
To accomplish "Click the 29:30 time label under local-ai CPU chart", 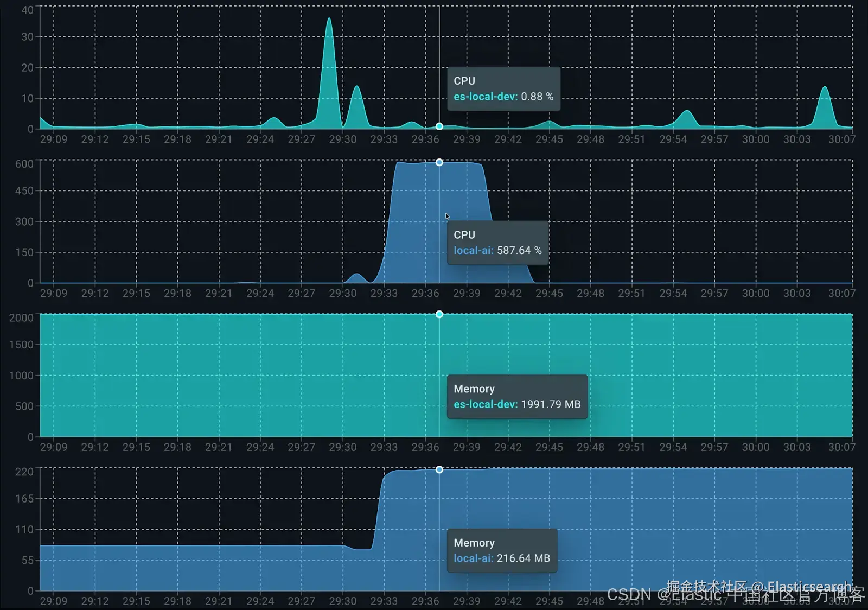I will (x=343, y=294).
